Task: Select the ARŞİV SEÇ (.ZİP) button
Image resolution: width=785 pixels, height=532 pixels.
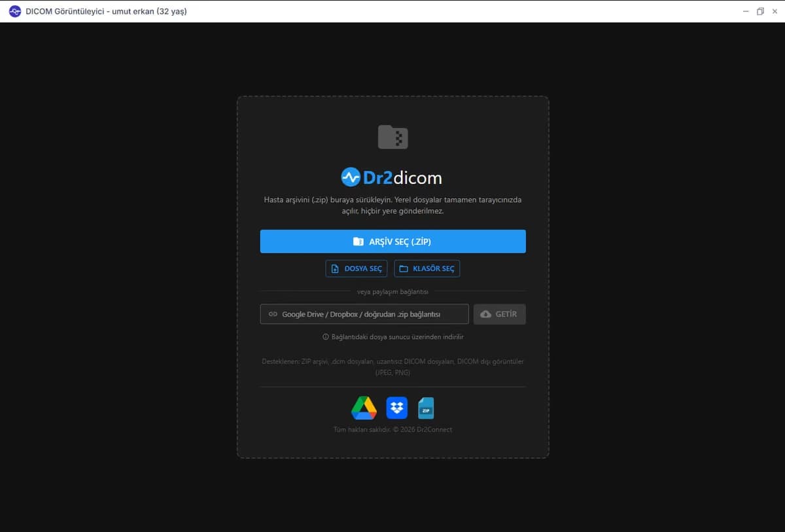Action: tap(392, 241)
